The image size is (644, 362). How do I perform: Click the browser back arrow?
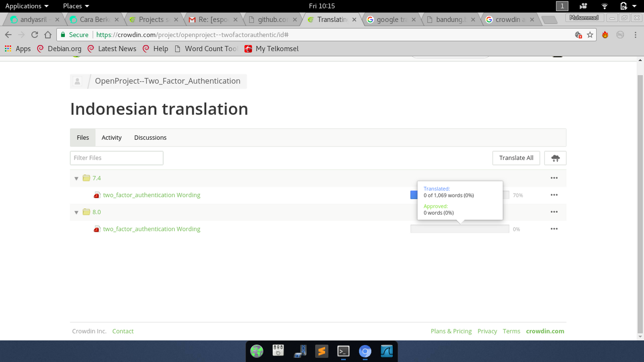[x=8, y=35]
